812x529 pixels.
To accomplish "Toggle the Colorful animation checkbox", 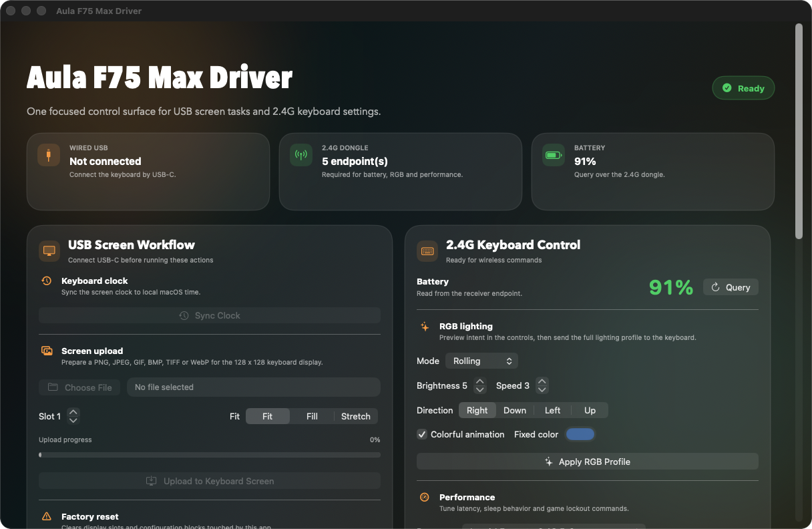I will tap(422, 434).
